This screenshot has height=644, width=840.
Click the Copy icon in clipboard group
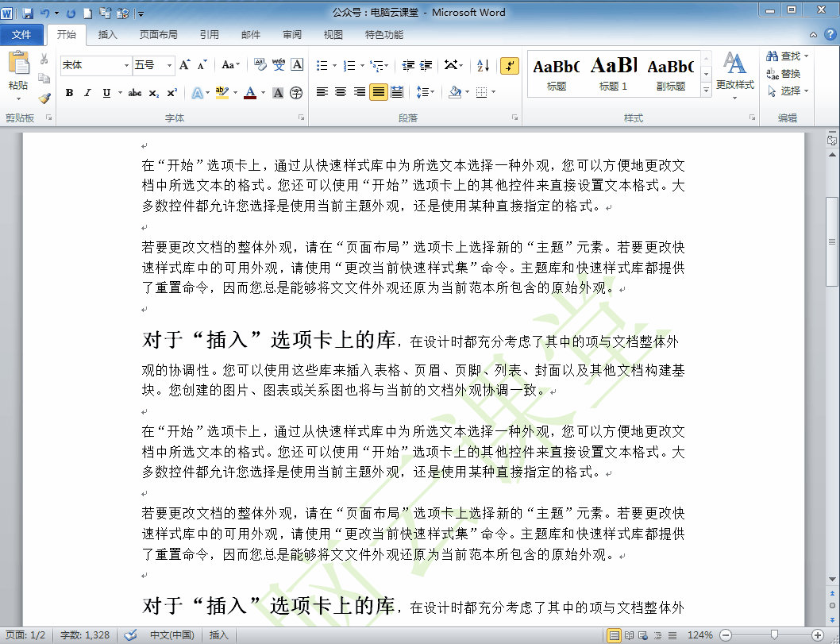click(44, 79)
